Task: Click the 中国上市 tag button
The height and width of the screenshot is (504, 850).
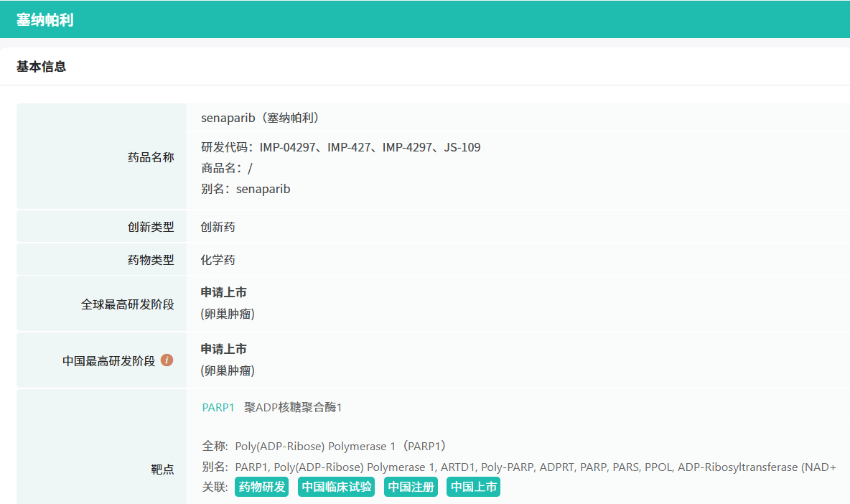Action: click(x=473, y=487)
